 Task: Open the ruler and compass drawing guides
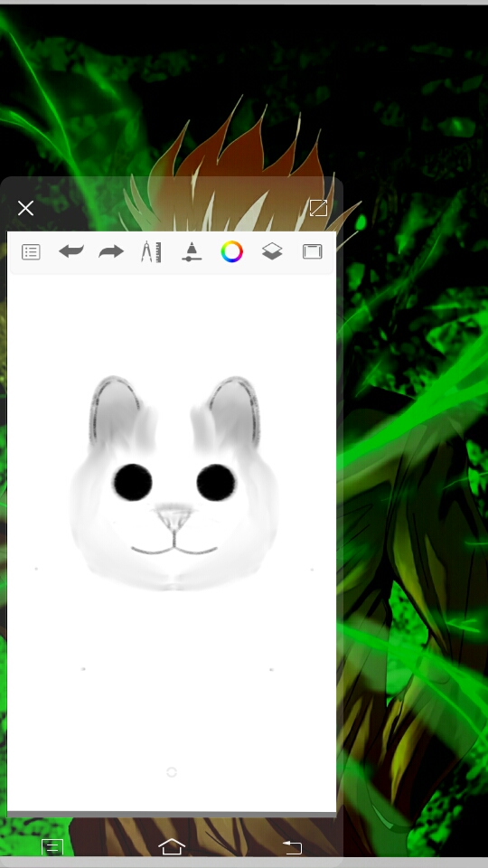pos(151,252)
